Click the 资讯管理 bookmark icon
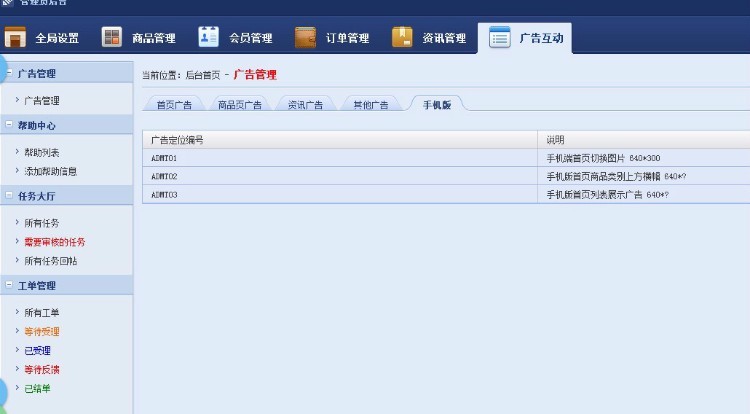 [402, 37]
